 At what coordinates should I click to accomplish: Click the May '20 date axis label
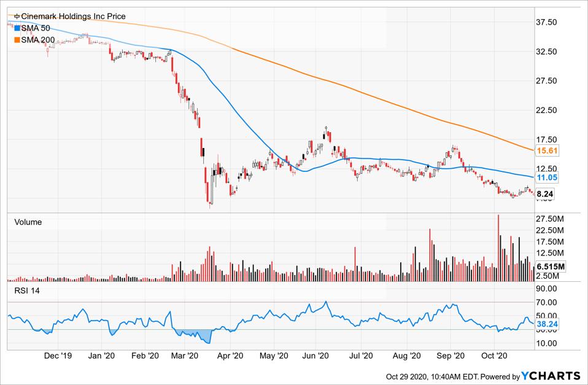[274, 356]
